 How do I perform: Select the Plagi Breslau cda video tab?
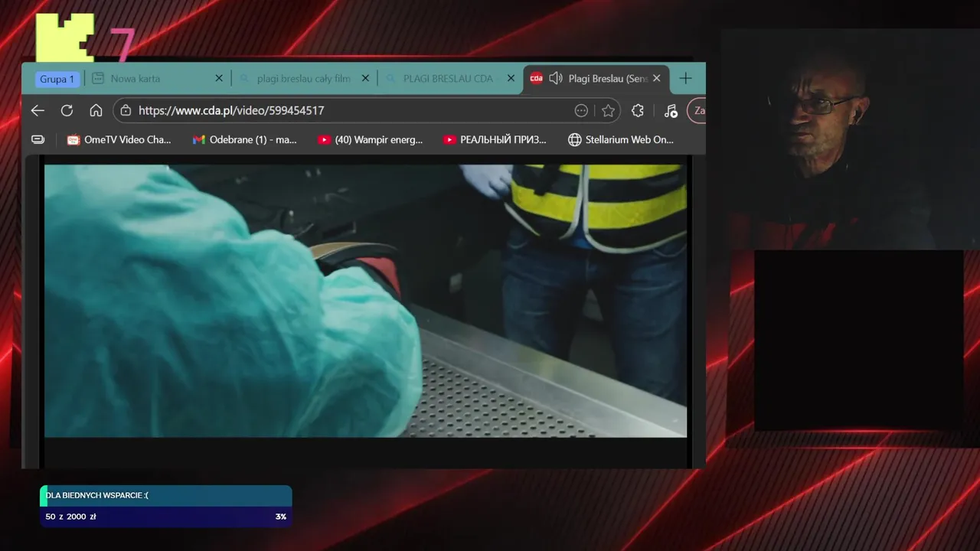596,78
